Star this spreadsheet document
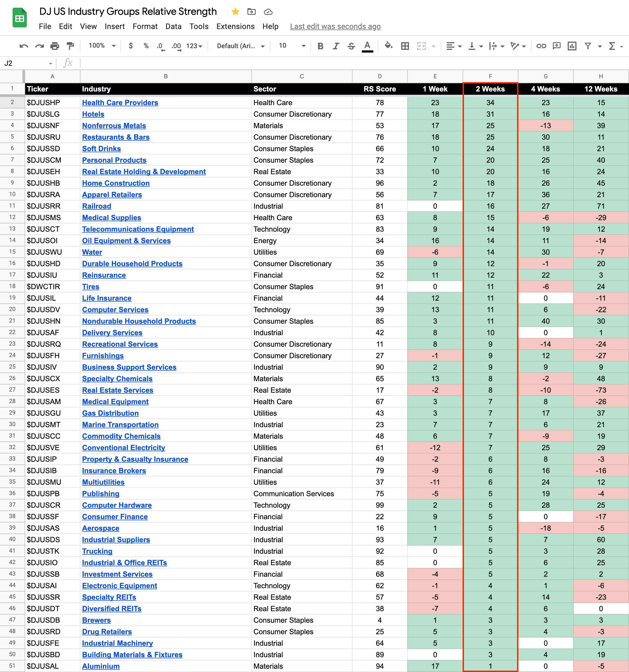This screenshot has height=672, width=629. [x=235, y=12]
